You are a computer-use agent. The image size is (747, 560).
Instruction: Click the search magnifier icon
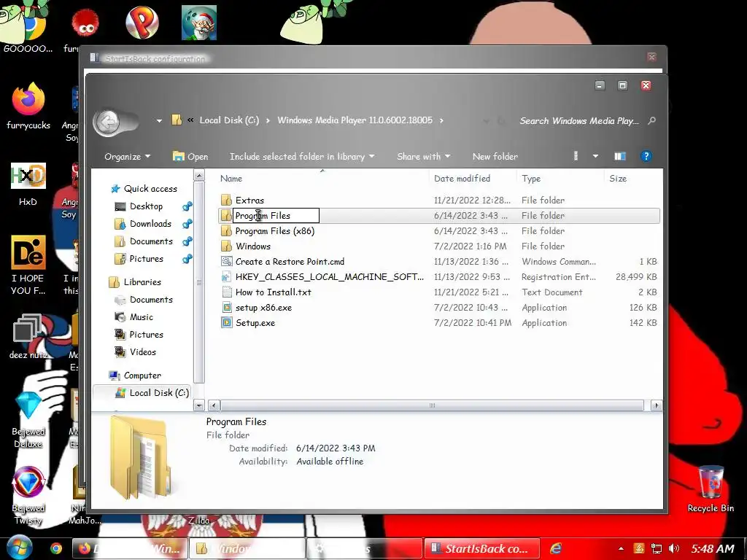(x=651, y=121)
